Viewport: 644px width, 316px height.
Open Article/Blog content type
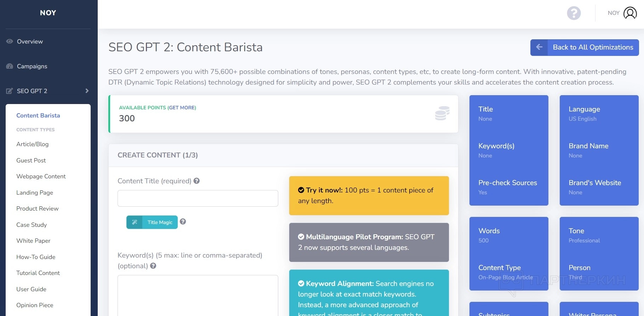click(32, 144)
